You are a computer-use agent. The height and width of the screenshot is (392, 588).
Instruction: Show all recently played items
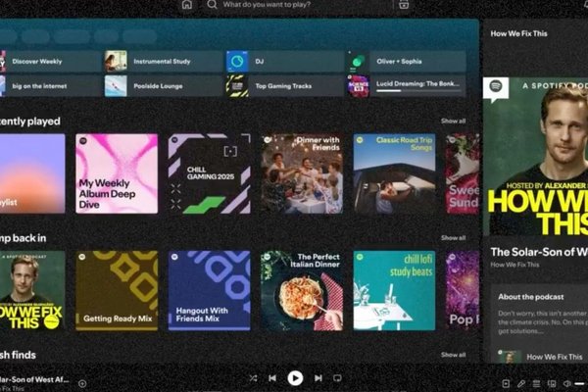pyautogui.click(x=453, y=121)
